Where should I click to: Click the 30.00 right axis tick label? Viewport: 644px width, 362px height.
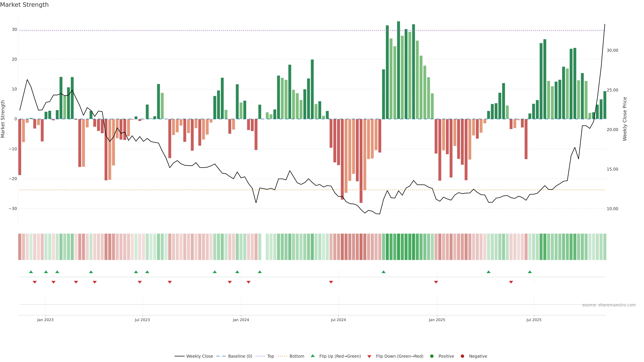(x=612, y=50)
